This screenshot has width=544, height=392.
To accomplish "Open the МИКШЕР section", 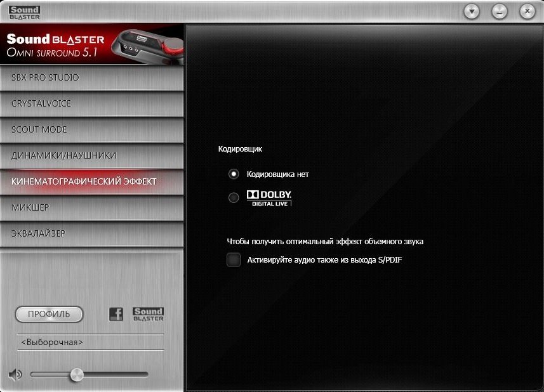I will click(91, 207).
